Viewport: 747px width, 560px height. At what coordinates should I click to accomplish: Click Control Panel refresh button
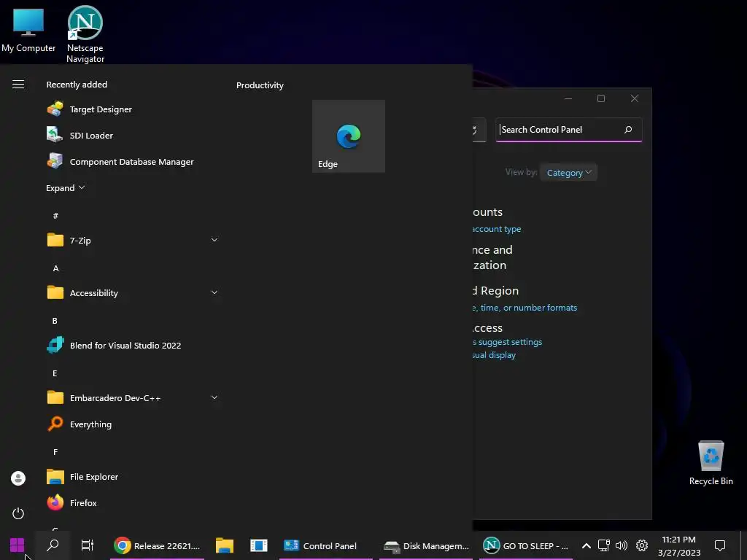tap(479, 130)
